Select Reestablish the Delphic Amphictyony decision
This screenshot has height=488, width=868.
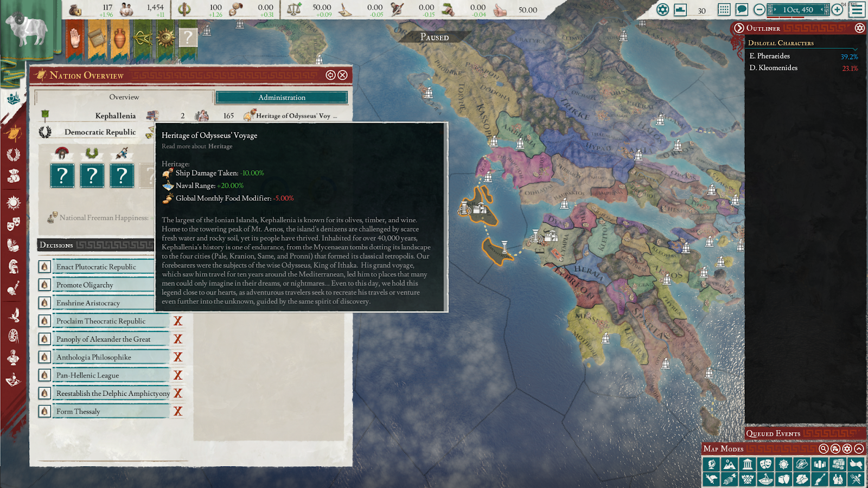tap(111, 393)
